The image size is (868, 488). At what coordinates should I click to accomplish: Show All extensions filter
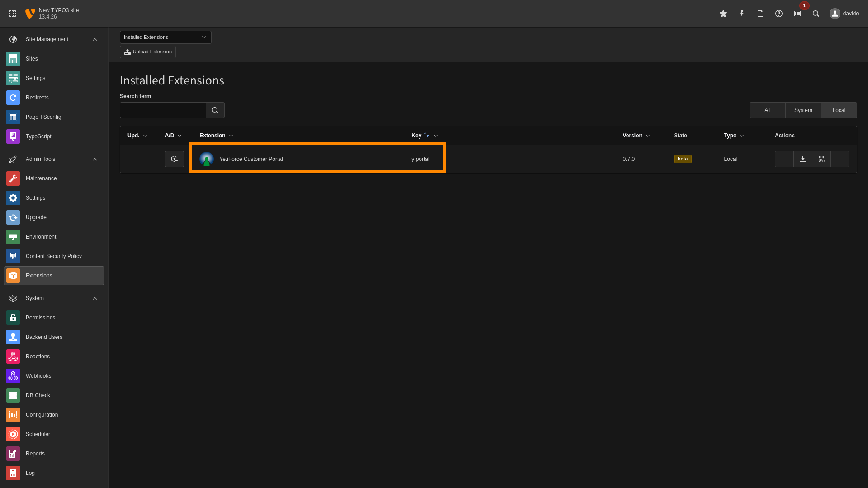tap(767, 110)
